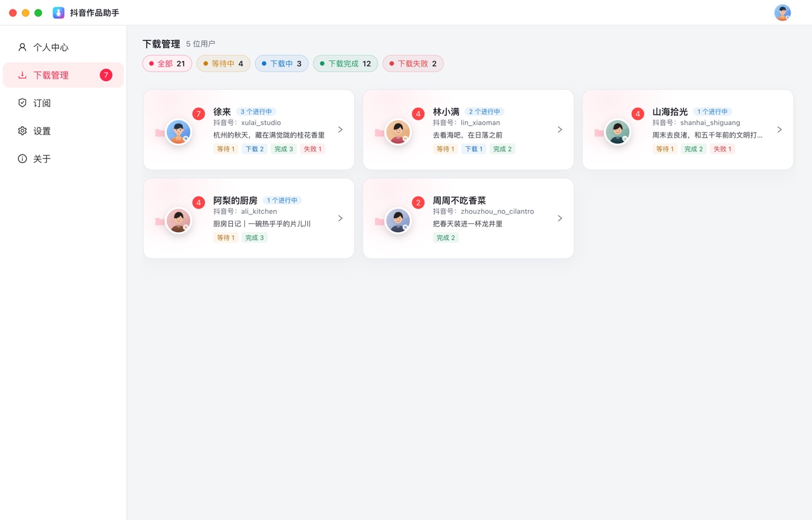This screenshot has width=812, height=520.
Task: Show 下载完成 items only
Action: click(346, 63)
